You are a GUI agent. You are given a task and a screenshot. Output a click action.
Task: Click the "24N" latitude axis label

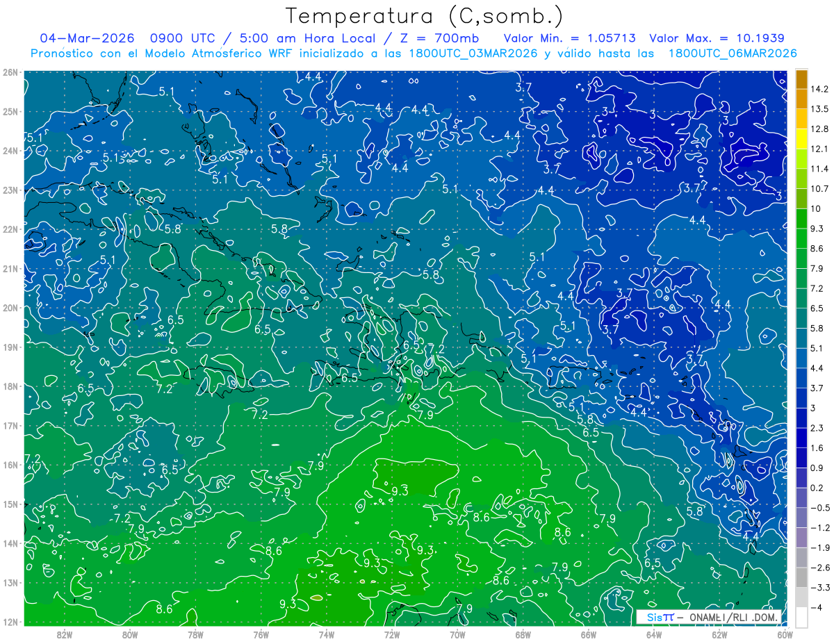tap(10, 151)
